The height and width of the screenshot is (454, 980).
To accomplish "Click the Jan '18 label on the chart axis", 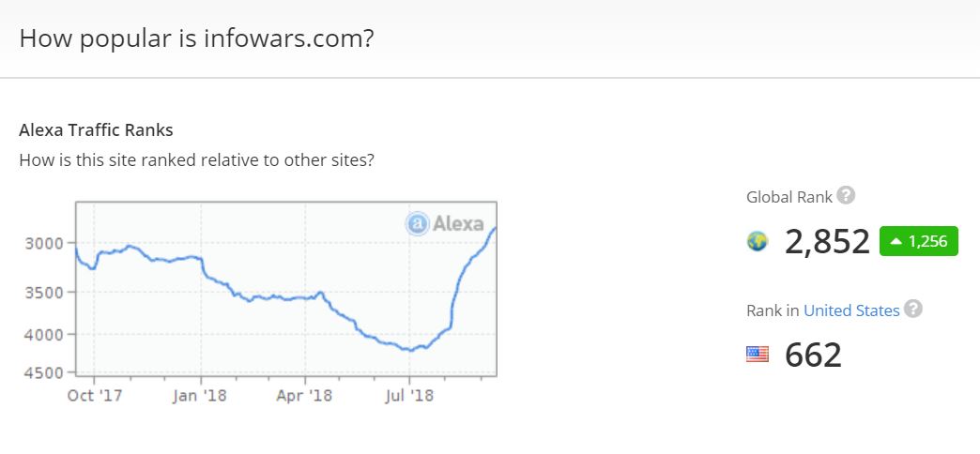I will click(200, 396).
